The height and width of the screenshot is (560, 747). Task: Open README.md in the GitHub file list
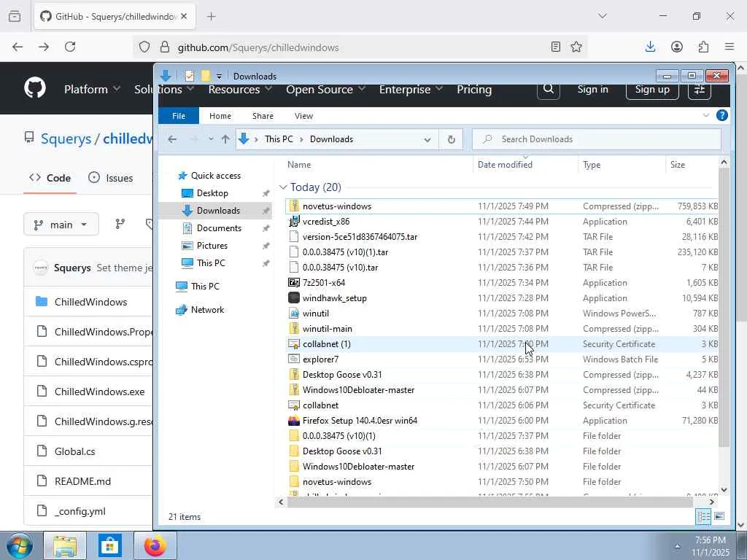(x=82, y=481)
